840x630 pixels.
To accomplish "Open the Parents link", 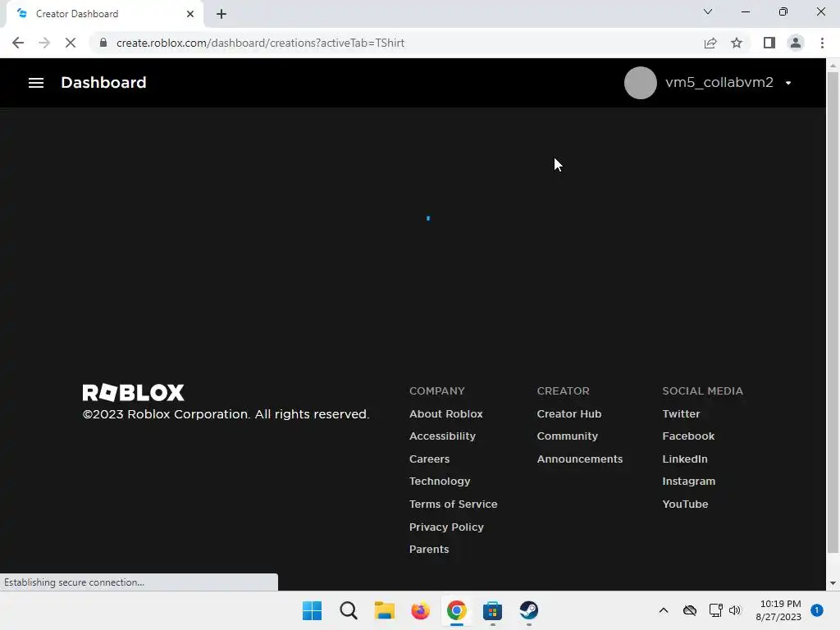I will 429,549.
